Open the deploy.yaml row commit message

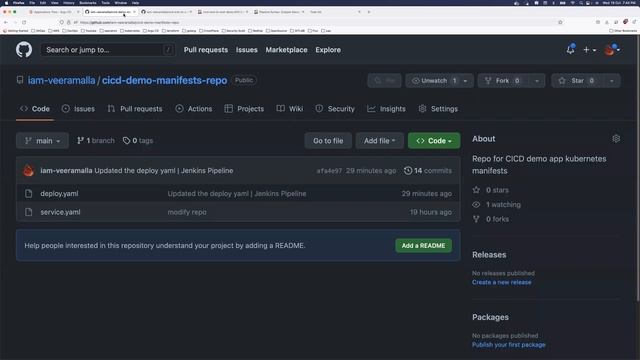point(237,193)
